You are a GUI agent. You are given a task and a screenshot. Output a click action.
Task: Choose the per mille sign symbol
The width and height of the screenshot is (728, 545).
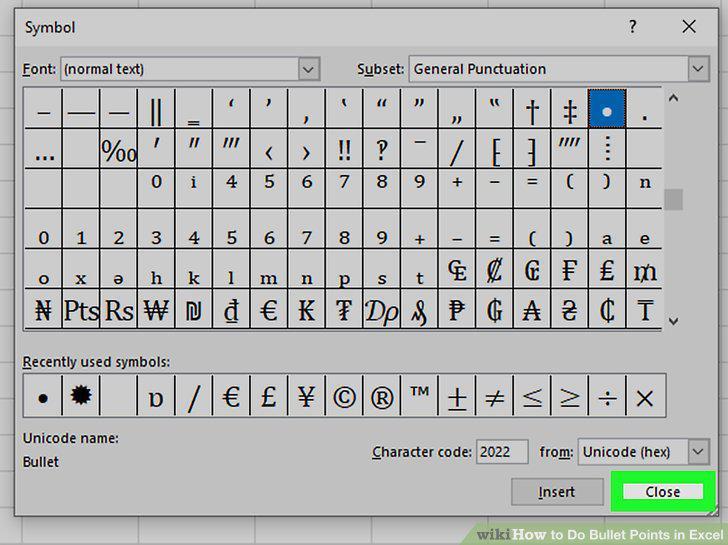tap(119, 149)
